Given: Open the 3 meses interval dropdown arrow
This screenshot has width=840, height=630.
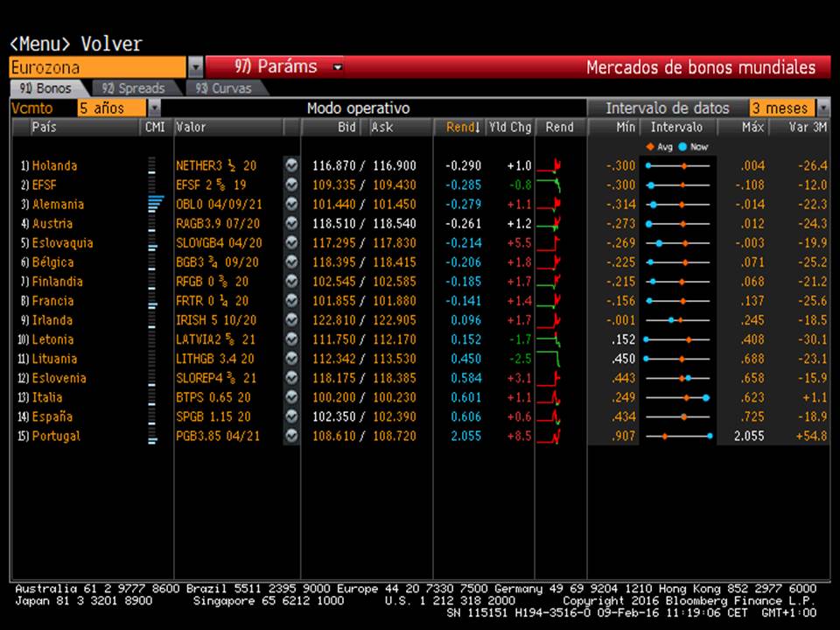Looking at the screenshot, I should coord(822,108).
